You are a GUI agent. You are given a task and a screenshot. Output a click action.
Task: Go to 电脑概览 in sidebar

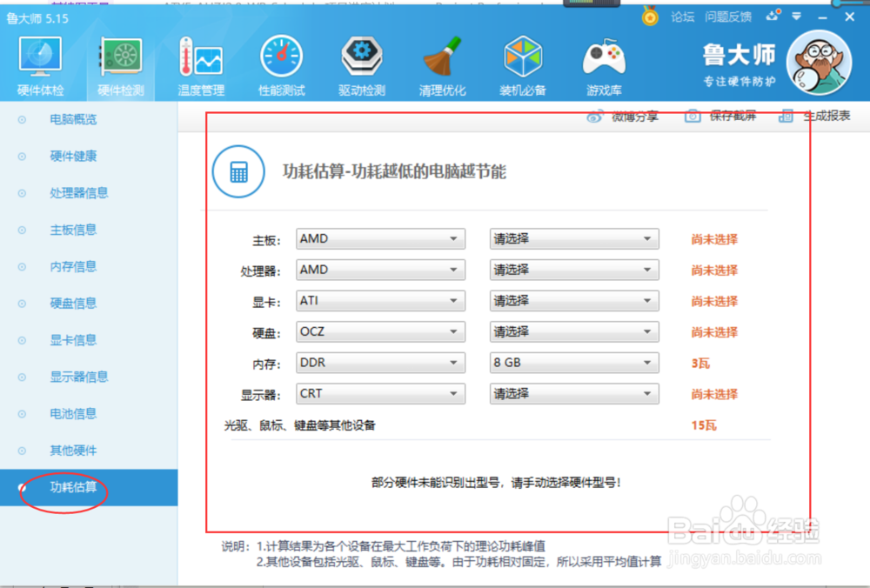click(73, 119)
